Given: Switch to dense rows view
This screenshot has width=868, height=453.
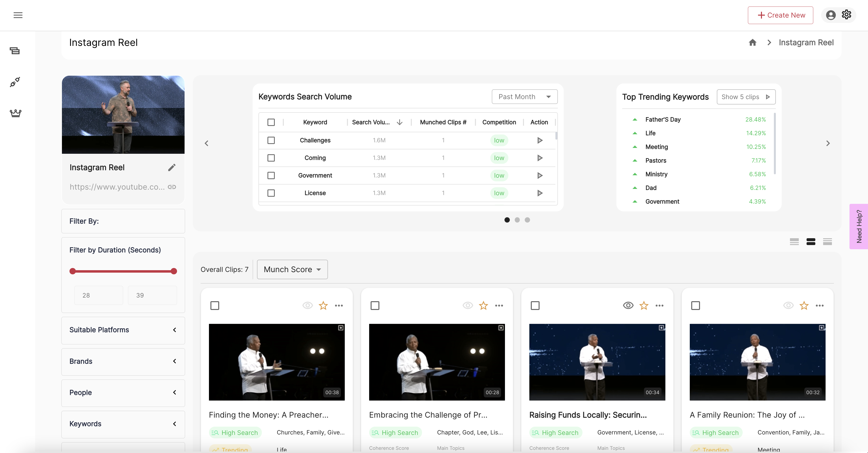Looking at the screenshot, I should [x=827, y=241].
